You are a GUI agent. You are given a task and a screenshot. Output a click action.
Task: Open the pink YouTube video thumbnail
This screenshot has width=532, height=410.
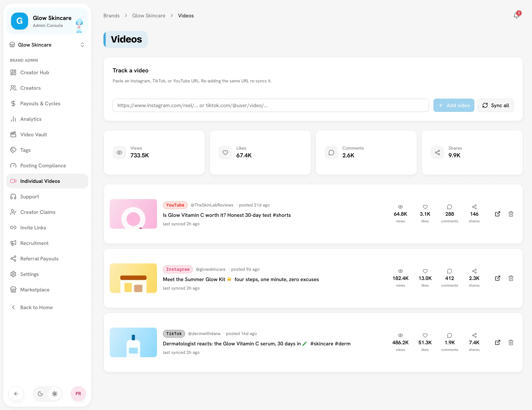click(x=133, y=214)
